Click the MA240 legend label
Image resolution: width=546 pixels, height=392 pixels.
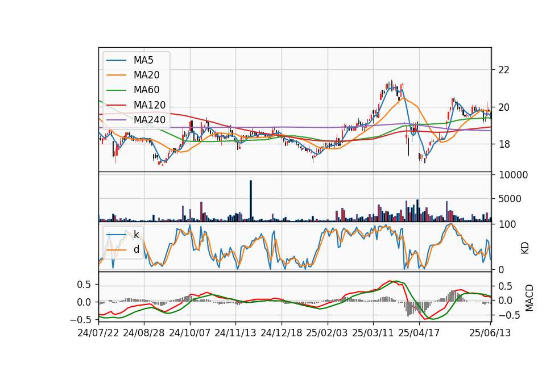coord(150,120)
